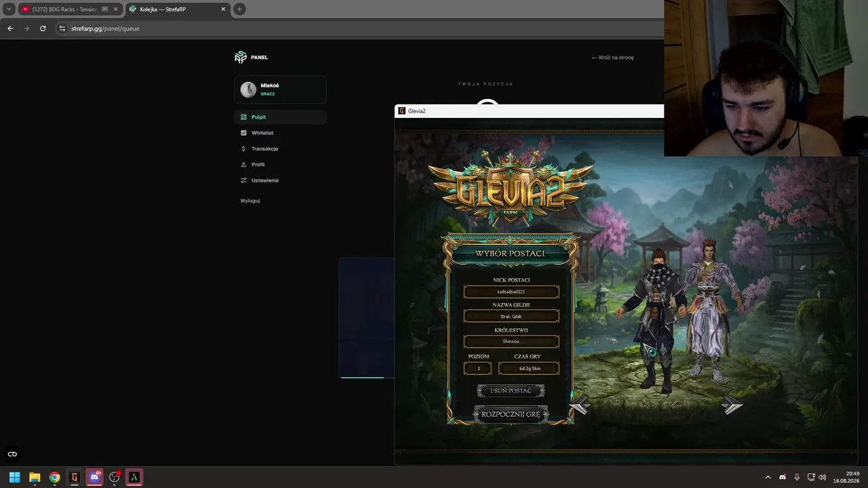Open the taskbar app with red notification dot

point(115,477)
